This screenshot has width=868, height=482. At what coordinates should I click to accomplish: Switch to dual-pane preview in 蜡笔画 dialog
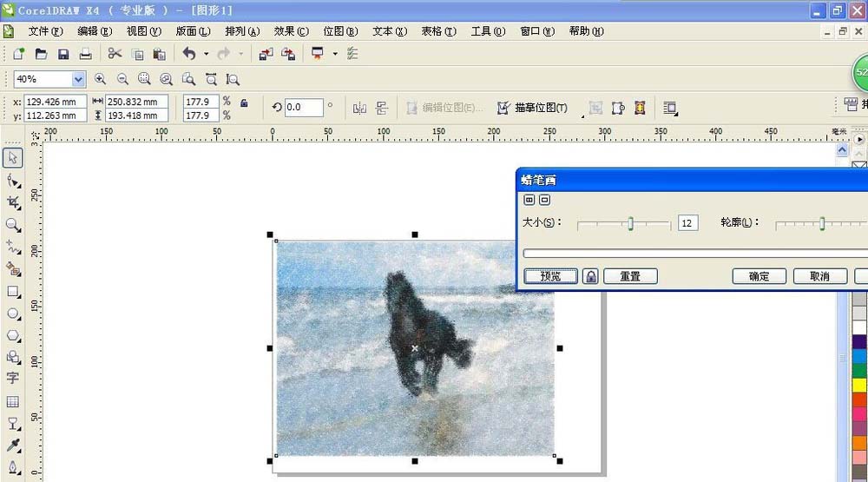tap(529, 200)
